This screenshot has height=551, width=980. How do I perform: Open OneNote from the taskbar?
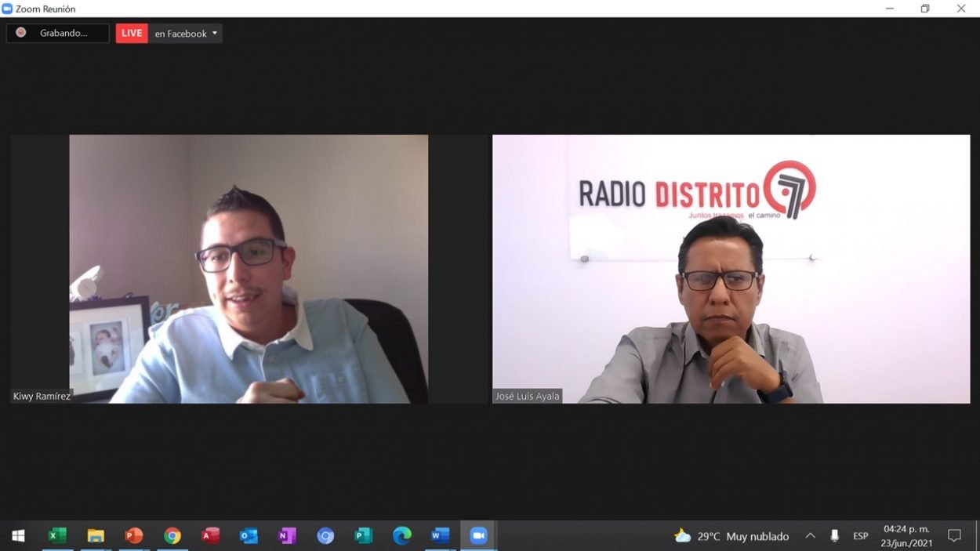coord(287,536)
